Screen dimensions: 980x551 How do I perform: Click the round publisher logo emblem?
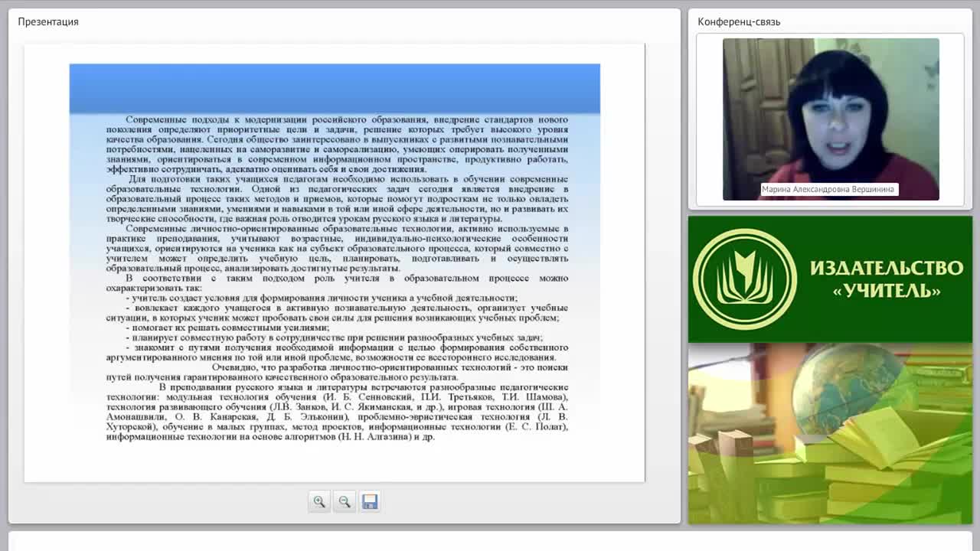click(x=744, y=279)
